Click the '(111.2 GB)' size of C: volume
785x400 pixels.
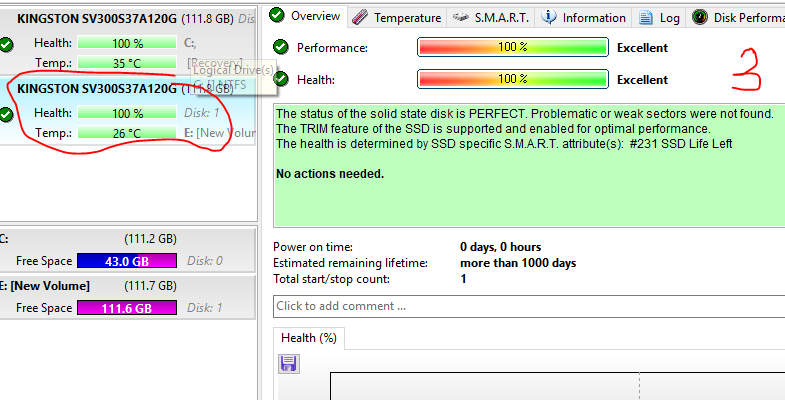click(150, 239)
